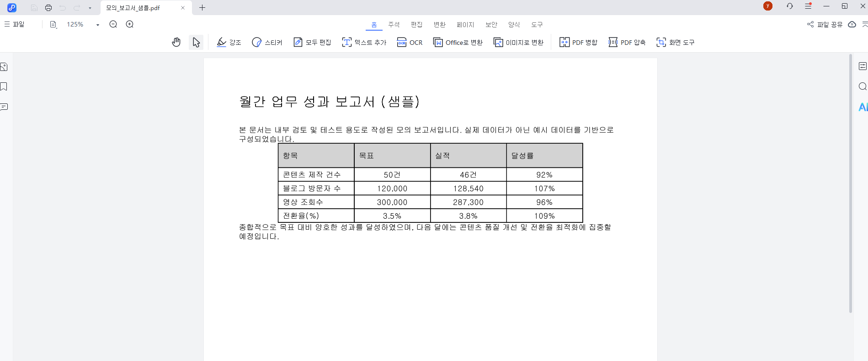Open PDF 압축 compress tool
Screen dimensions: 868x361
tap(627, 43)
